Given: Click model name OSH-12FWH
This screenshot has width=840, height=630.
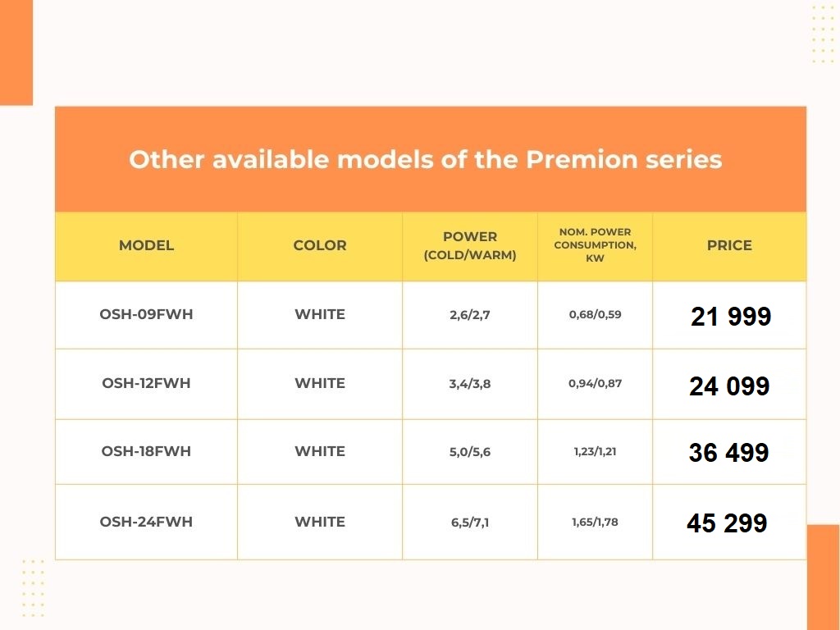Looking at the screenshot, I should [x=146, y=383].
